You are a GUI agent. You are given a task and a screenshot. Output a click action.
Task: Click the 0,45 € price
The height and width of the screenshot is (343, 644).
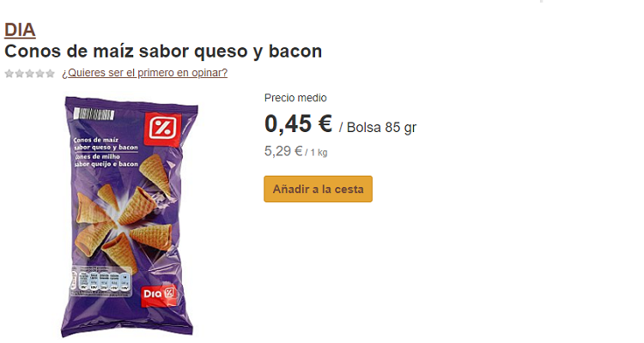[298, 123]
